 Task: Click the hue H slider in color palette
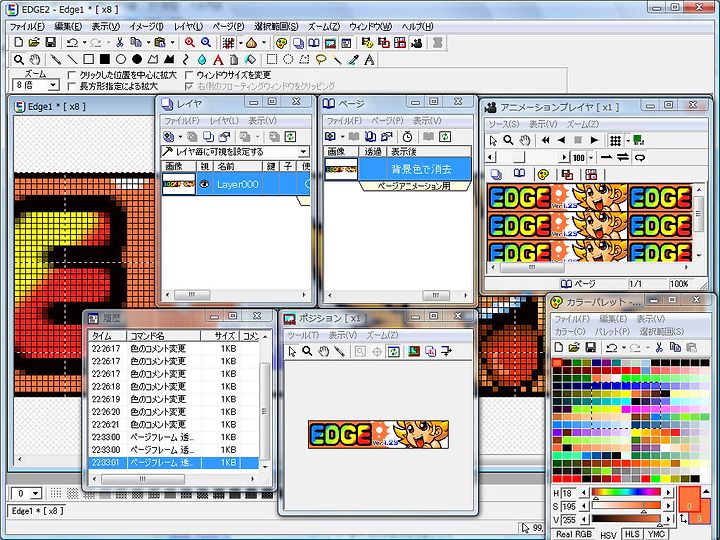point(626,493)
